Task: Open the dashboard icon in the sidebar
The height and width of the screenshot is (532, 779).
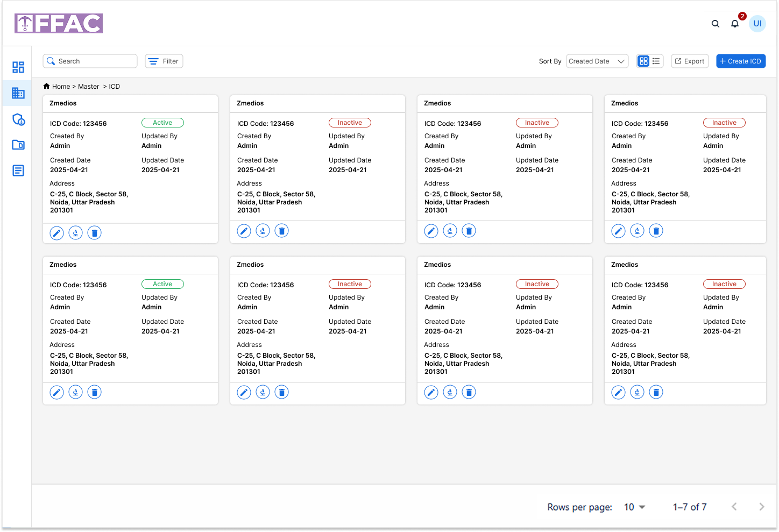Action: point(18,67)
